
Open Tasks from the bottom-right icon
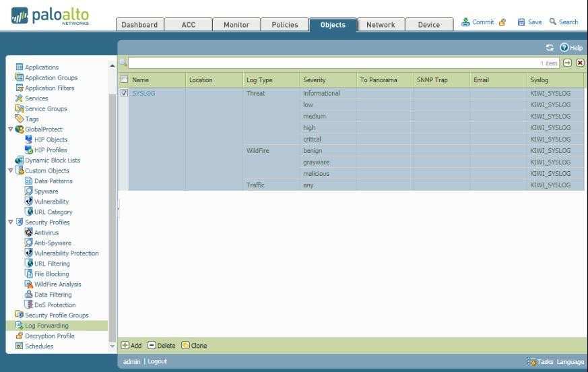532,362
